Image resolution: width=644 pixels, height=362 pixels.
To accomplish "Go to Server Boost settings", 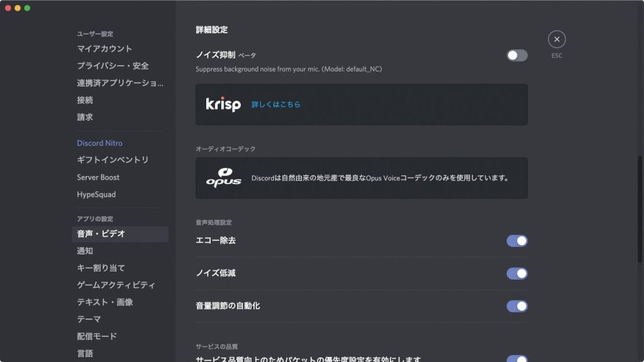I will click(x=98, y=177).
